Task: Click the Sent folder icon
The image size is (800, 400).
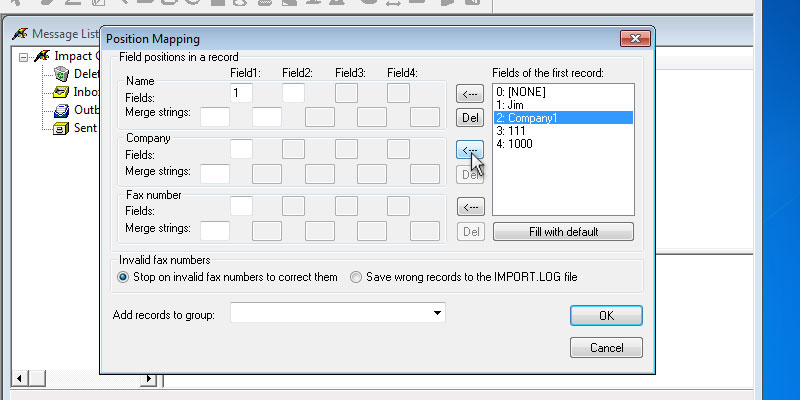Action: pos(61,128)
